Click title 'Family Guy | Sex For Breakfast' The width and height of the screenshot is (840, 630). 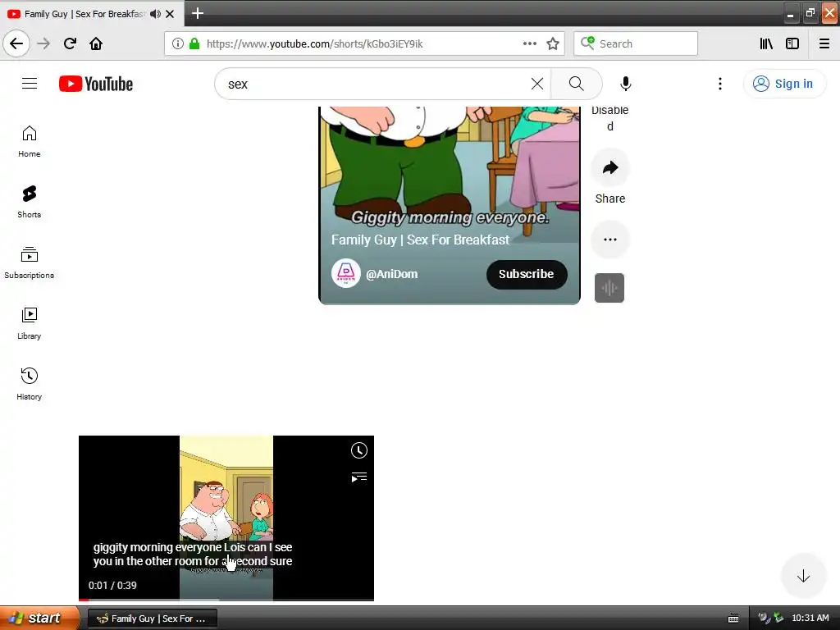coord(420,240)
